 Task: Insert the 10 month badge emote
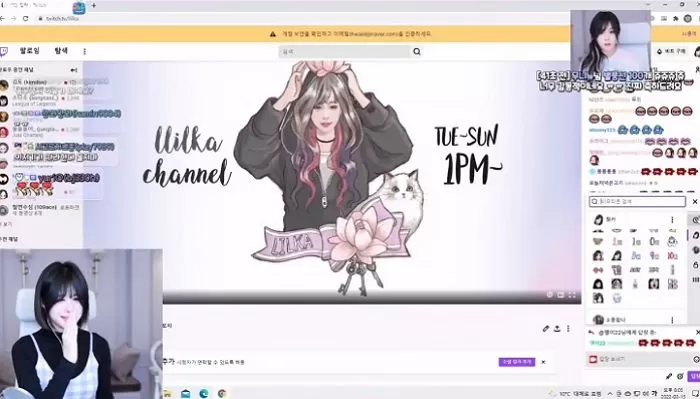672,256
